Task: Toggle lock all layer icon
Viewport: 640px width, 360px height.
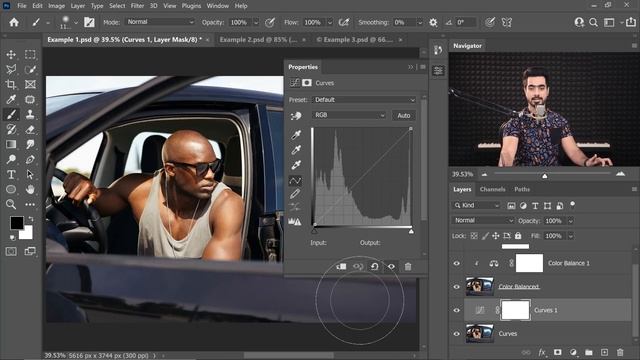Action: [x=518, y=236]
